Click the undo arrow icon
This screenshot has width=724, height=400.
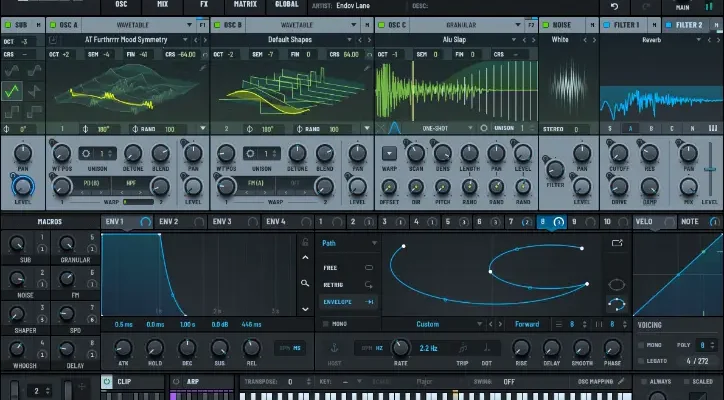click(x=614, y=7)
